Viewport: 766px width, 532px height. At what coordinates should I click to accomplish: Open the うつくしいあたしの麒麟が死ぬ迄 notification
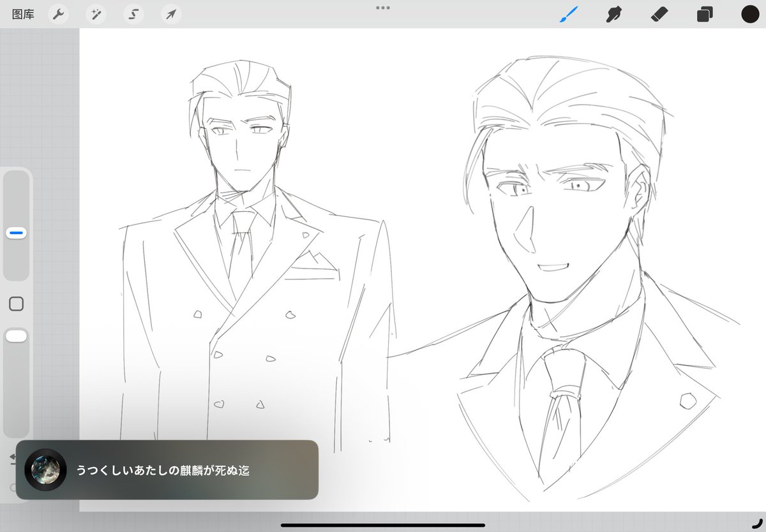[167, 469]
